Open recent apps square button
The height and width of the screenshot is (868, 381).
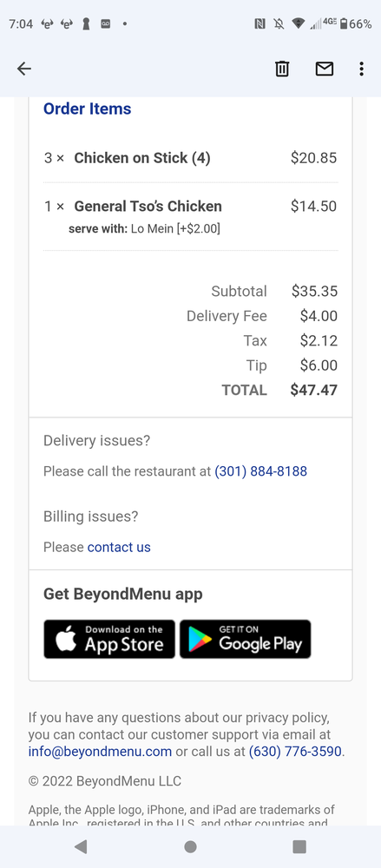[299, 845]
